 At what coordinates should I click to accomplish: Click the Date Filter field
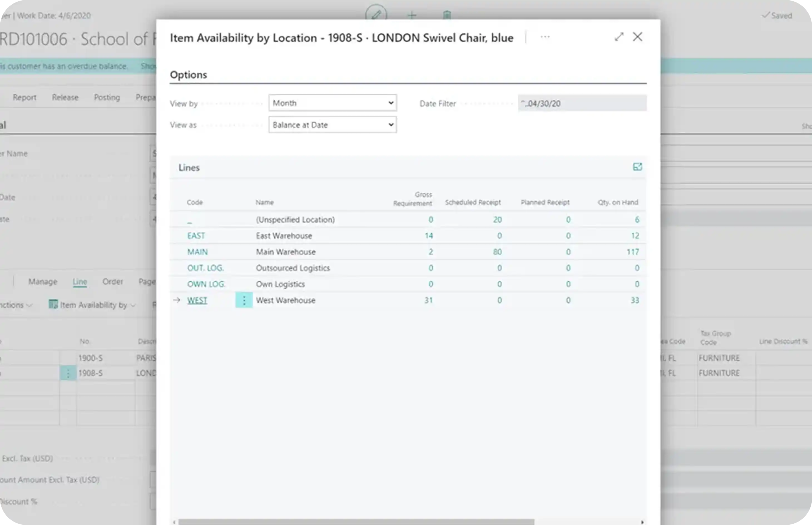tap(582, 103)
